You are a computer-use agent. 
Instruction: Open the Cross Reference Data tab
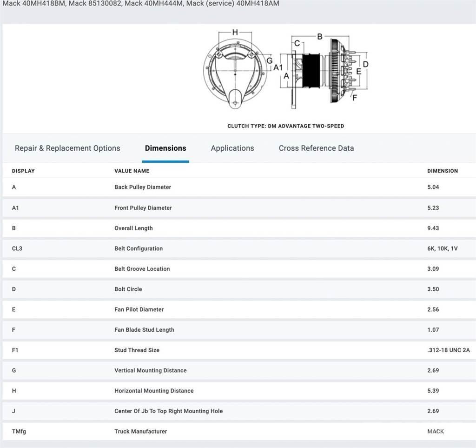coord(316,148)
